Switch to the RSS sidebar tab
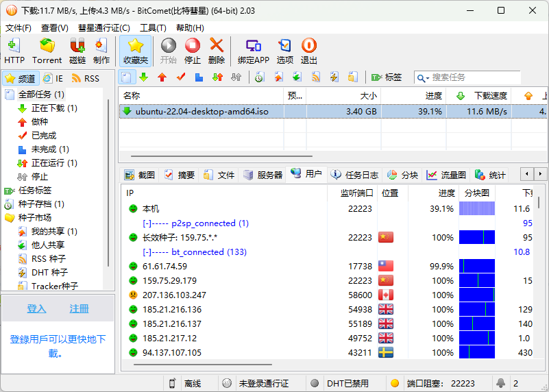 86,78
